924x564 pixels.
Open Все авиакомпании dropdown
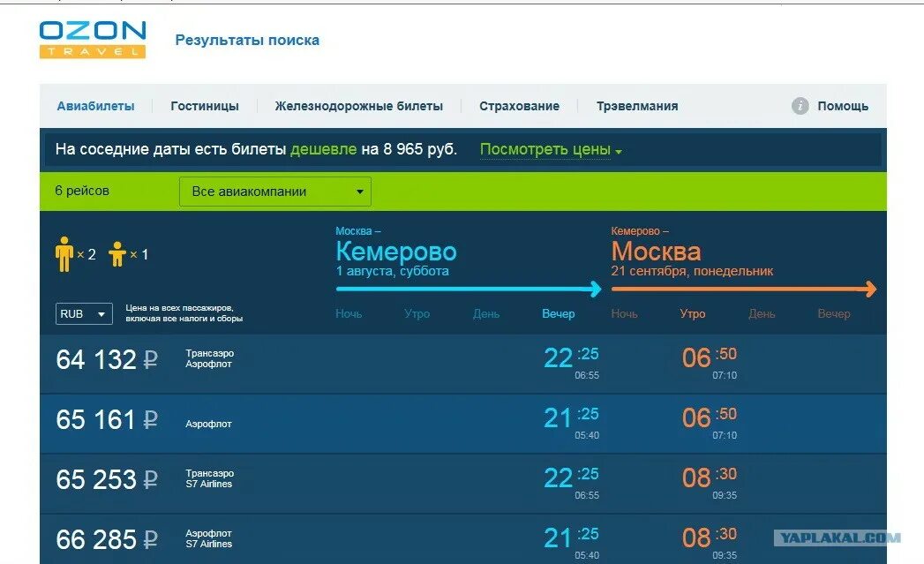pyautogui.click(x=275, y=192)
